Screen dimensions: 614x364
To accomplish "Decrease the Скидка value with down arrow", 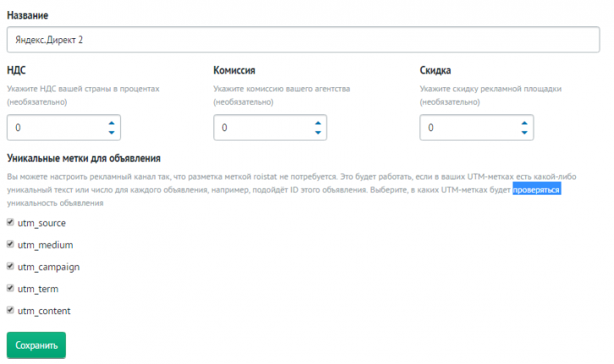I will [x=524, y=133].
